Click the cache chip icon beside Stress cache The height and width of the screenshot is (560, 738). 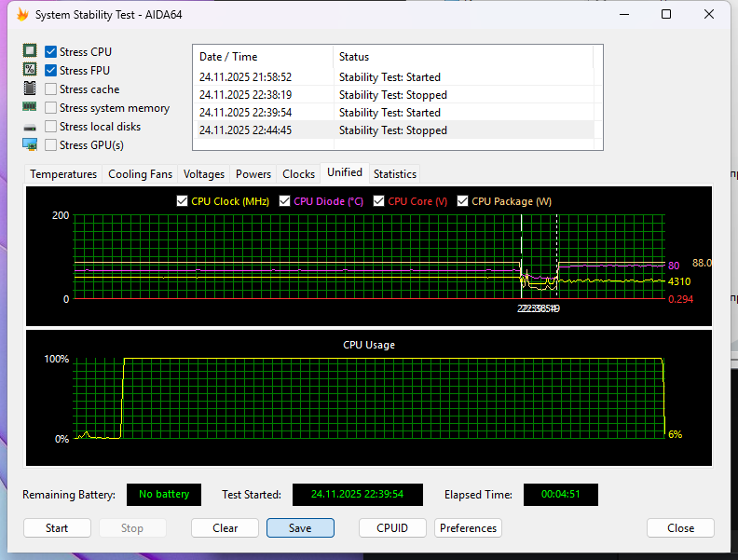pyautogui.click(x=30, y=88)
